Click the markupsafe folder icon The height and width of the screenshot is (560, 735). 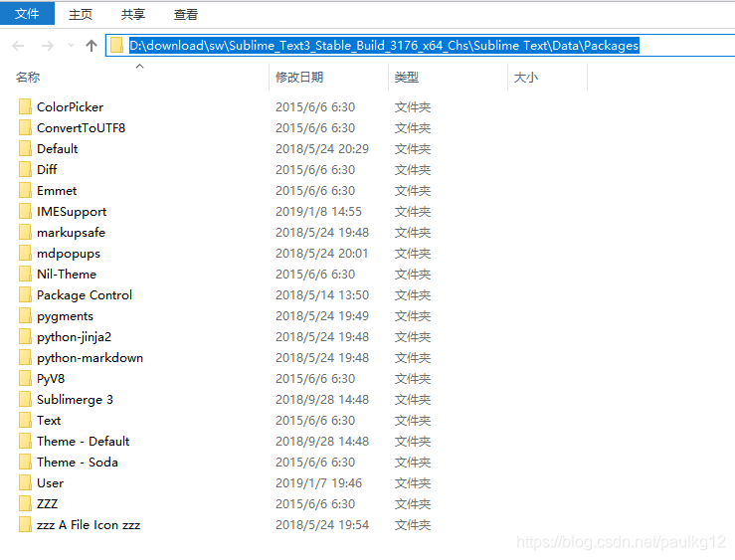click(x=25, y=232)
